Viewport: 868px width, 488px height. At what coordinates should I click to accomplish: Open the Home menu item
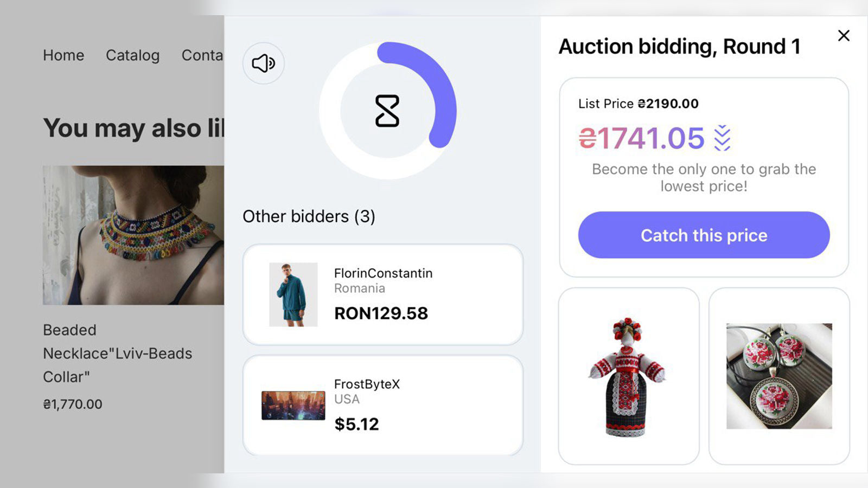coord(63,55)
